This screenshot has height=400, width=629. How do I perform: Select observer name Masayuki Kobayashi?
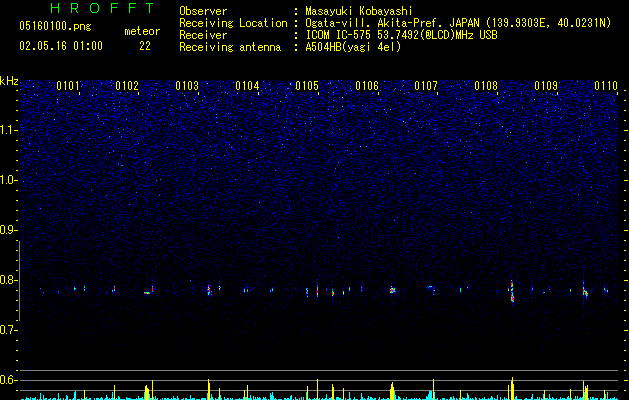point(359,11)
